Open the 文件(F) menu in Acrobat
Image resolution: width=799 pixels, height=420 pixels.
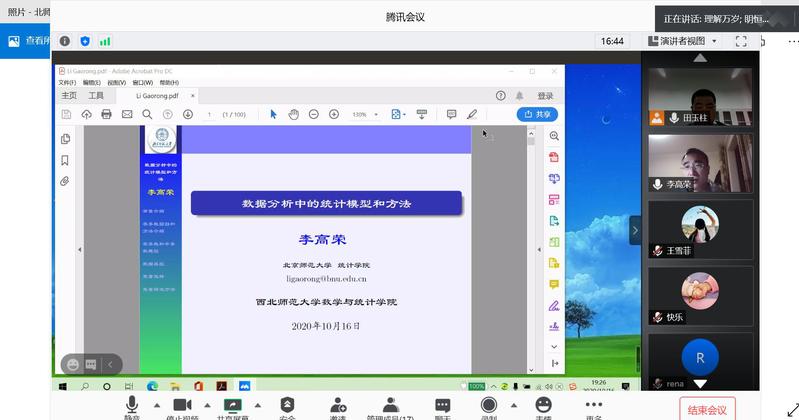point(67,83)
